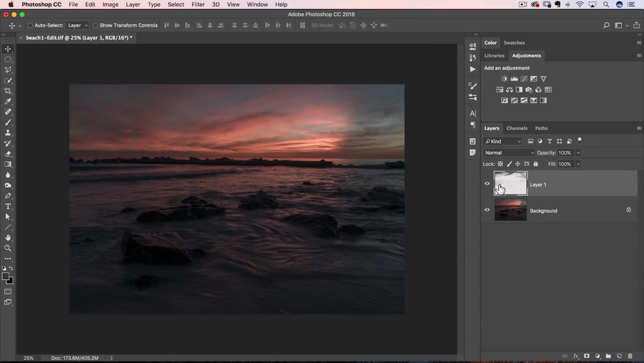
Task: Open the Auto-Select Layer dropdown
Action: [x=77, y=25]
